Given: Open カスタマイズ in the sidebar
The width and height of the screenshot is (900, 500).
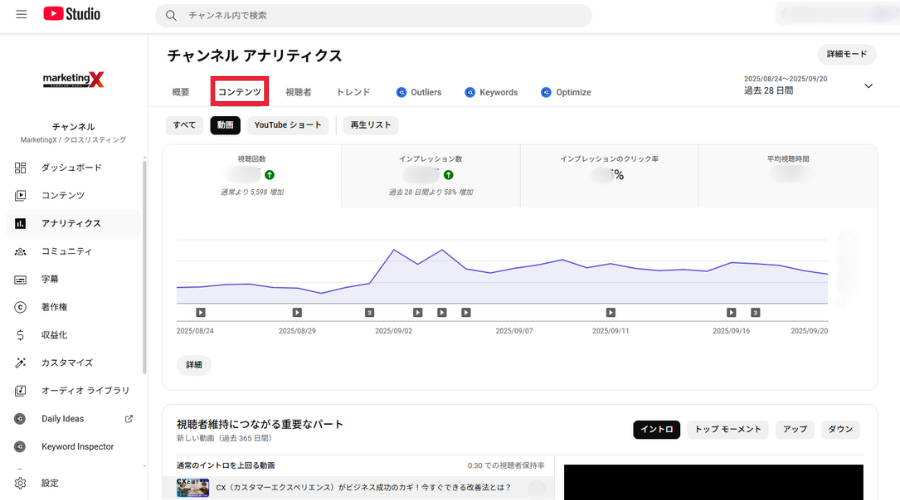Looking at the screenshot, I should pyautogui.click(x=66, y=363).
